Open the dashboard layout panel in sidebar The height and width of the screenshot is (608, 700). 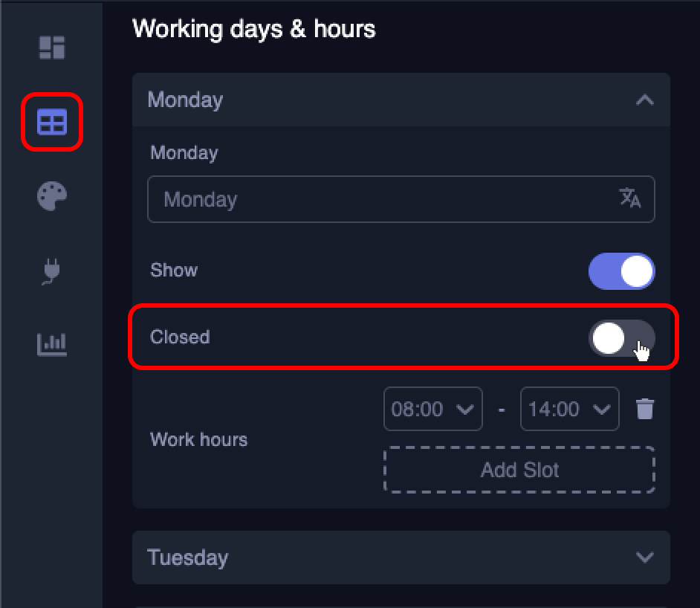[51, 48]
